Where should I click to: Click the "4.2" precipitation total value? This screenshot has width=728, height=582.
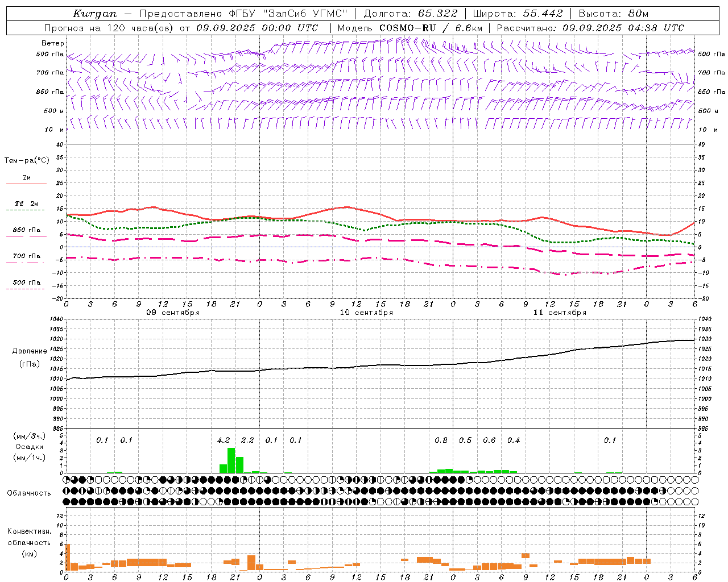pyautogui.click(x=224, y=440)
